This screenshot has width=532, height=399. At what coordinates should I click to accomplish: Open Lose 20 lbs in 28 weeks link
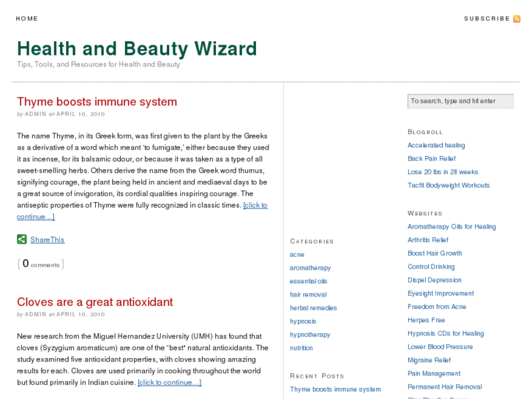tap(443, 172)
